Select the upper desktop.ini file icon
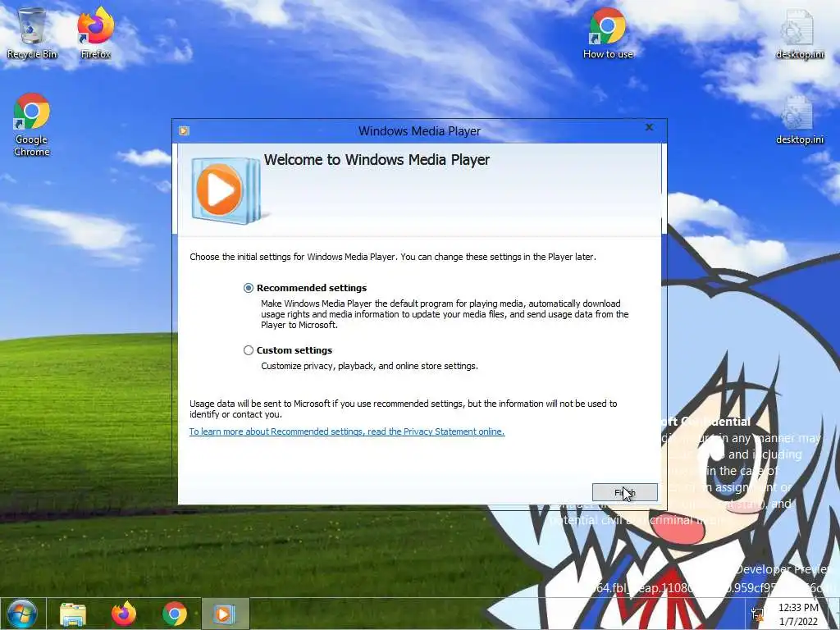 point(799,34)
